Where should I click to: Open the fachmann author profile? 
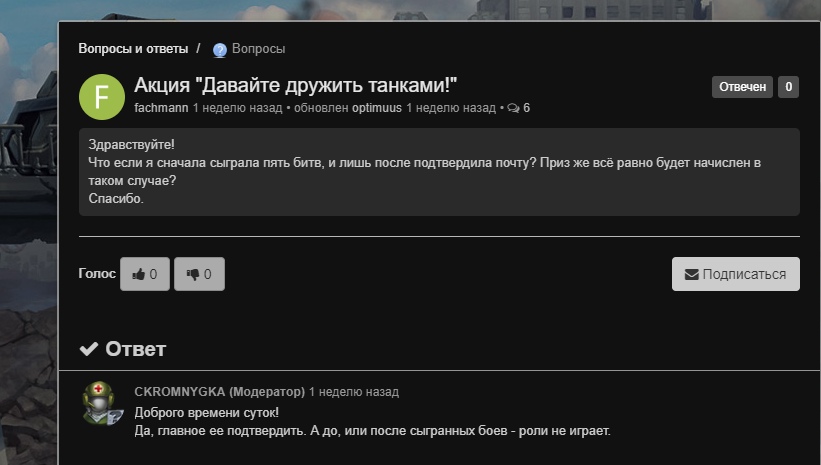coord(161,108)
